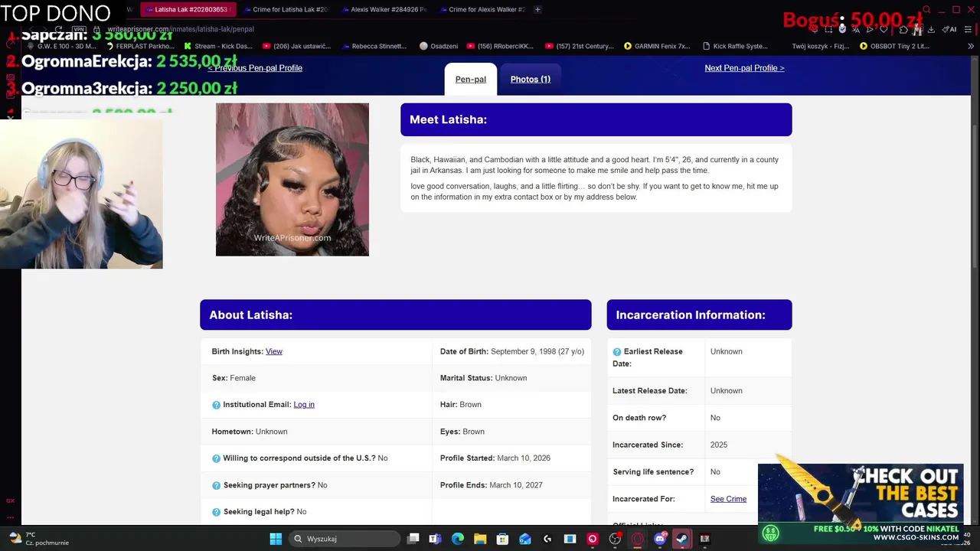980x551 pixels.
Task: Open a new browser tab with plus button
Action: [x=537, y=10]
